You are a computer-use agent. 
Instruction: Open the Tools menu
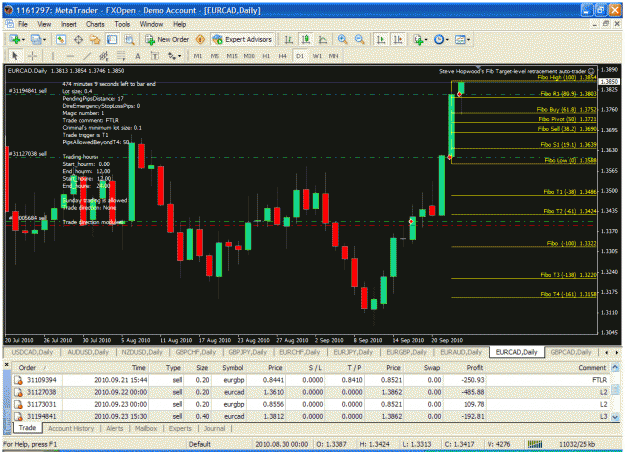122,24
